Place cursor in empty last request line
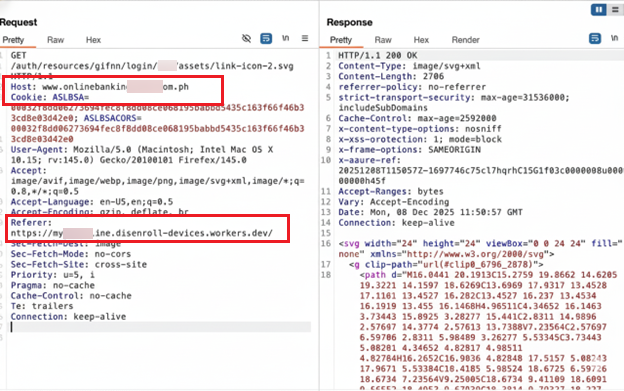This screenshot has height=391, width=624. pyautogui.click(x=161, y=327)
